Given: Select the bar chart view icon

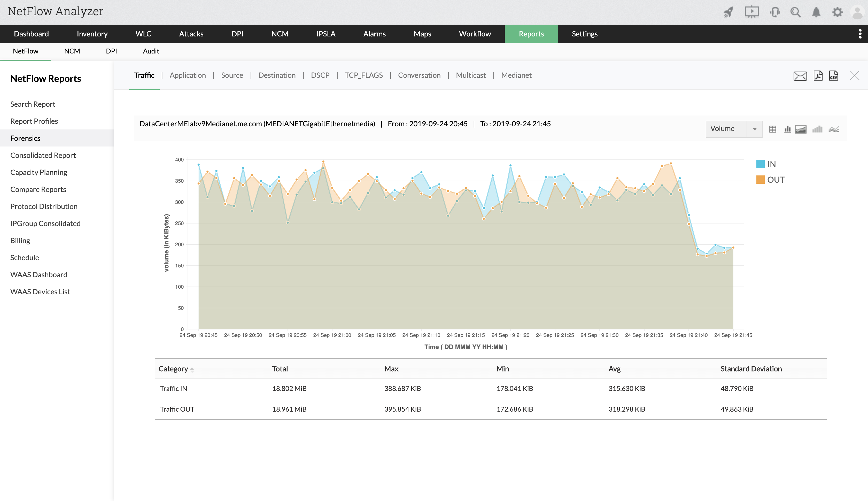Looking at the screenshot, I should click(787, 129).
